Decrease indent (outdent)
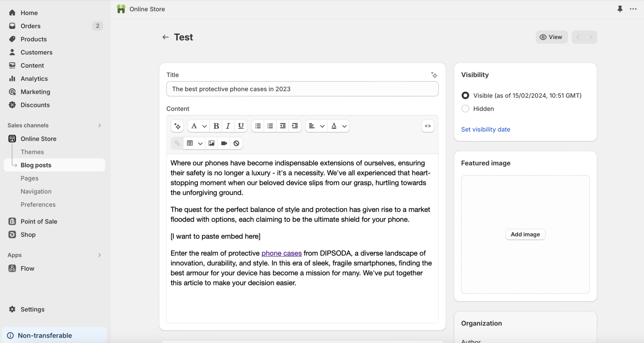This screenshot has height=343, width=644. click(283, 126)
